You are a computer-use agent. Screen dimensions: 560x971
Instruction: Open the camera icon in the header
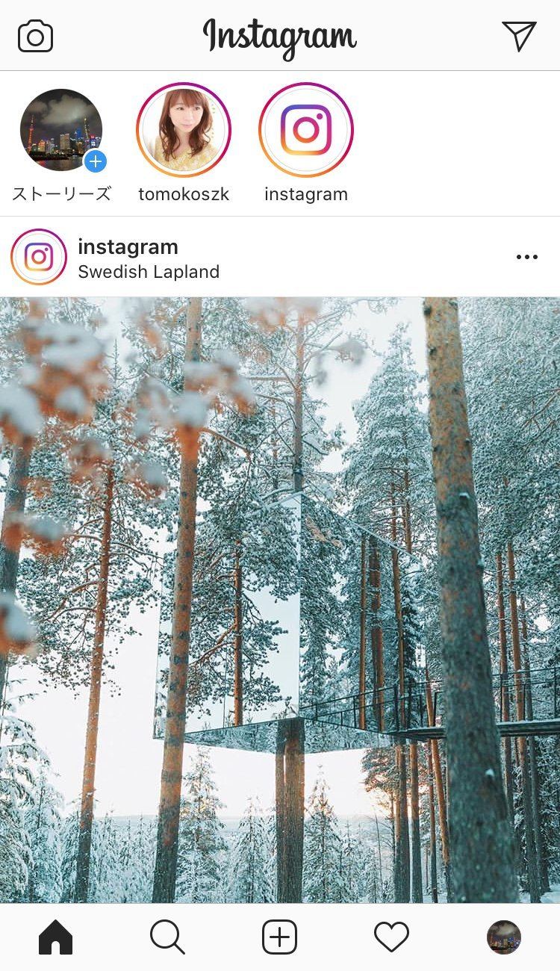36,36
